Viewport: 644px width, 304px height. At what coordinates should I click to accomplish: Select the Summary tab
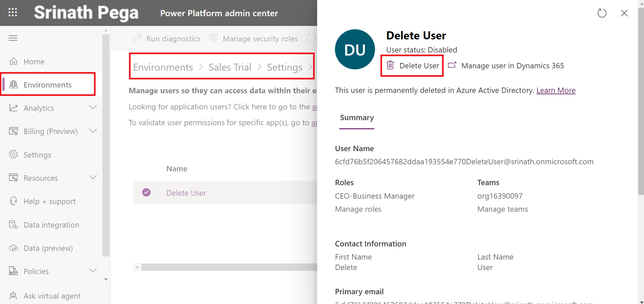coord(357,118)
